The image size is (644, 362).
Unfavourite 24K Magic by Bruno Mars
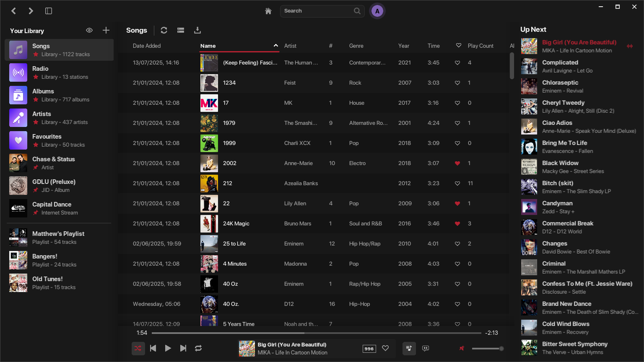point(457,224)
